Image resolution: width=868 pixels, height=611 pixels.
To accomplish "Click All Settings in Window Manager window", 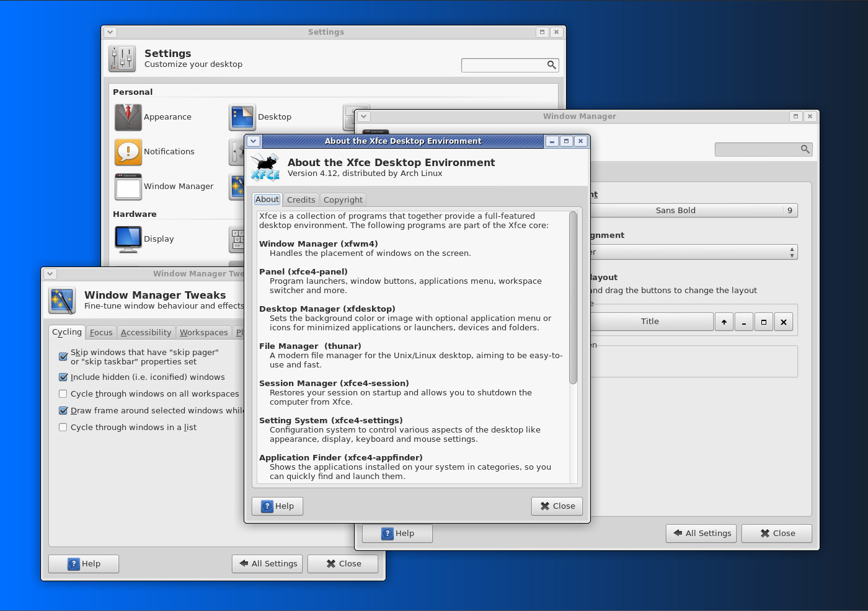I will [x=701, y=534].
